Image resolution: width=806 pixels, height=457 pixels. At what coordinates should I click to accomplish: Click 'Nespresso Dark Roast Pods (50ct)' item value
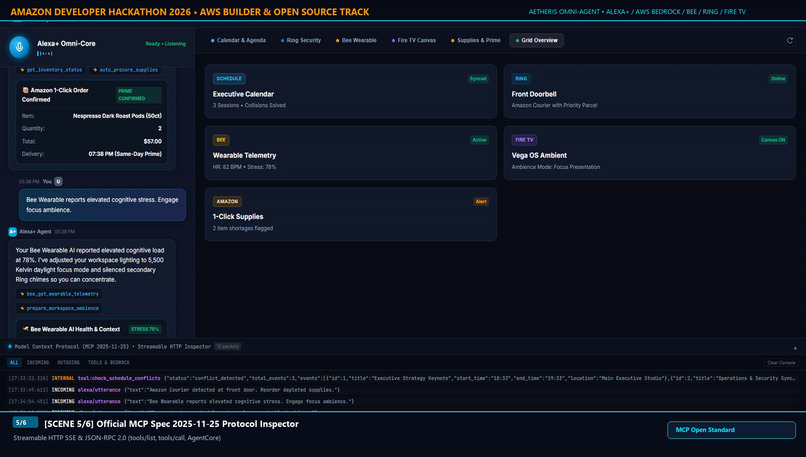click(117, 116)
